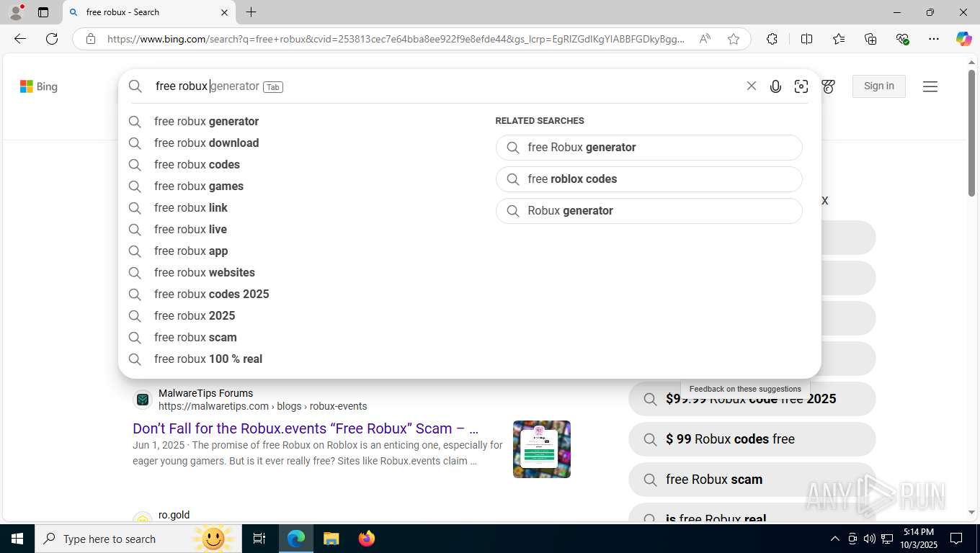Open Settings and more ellipsis
Screen dimensions: 980x553
[934, 39]
